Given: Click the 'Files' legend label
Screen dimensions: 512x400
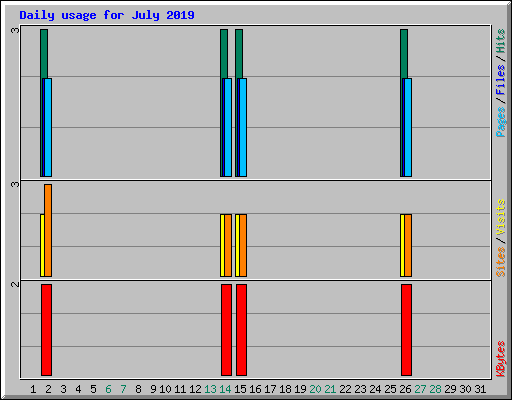Looking at the screenshot, I should coord(500,80).
